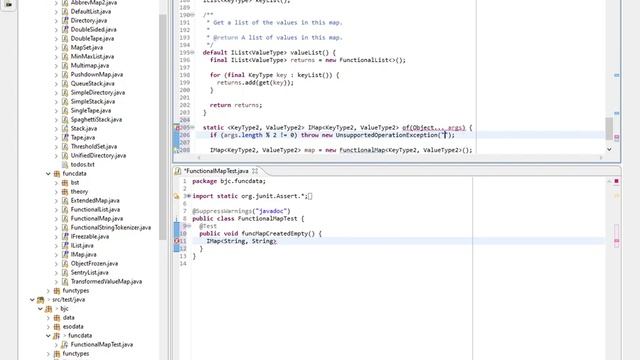
Task: Select SpaghettiStack.java file
Action: click(96, 119)
